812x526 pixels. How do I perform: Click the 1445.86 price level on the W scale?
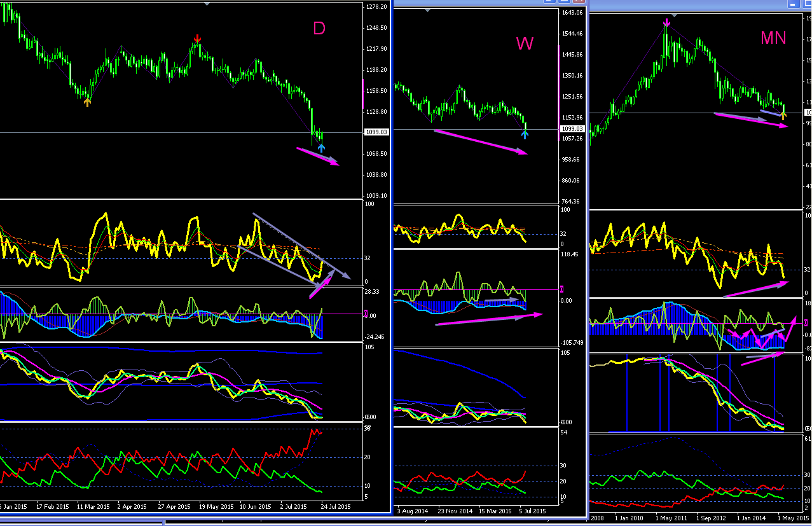pos(573,55)
